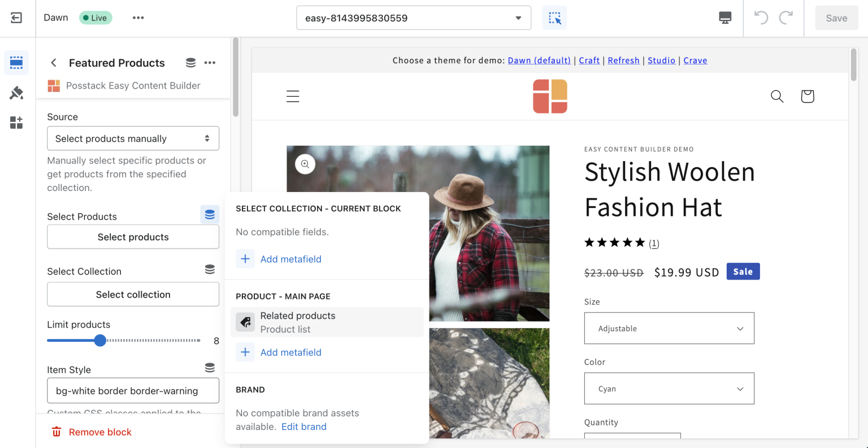Screen dimensions: 868x448
Task: Open the App embeds icon
Action: click(x=16, y=123)
